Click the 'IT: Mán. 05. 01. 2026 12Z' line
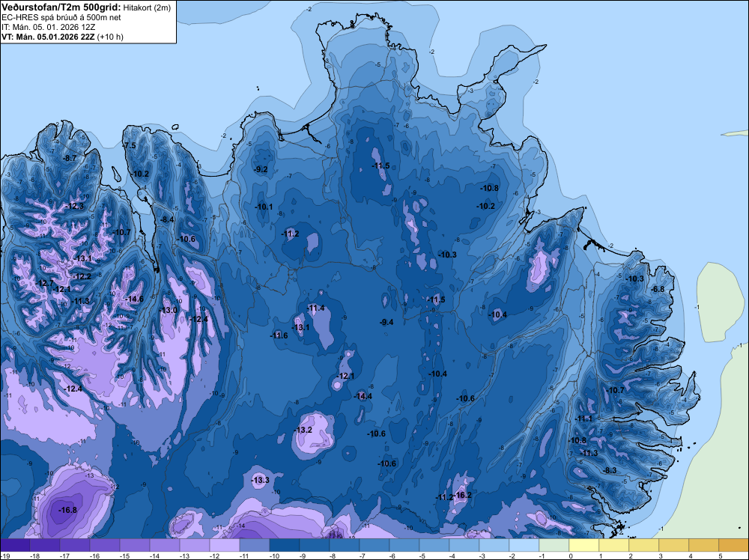This screenshot has width=749, height=560. [x=48, y=27]
